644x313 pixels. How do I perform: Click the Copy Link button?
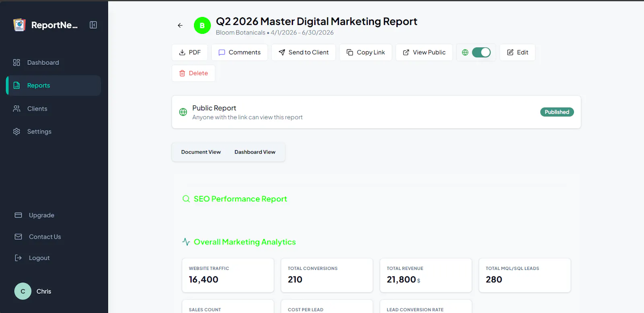(x=365, y=52)
